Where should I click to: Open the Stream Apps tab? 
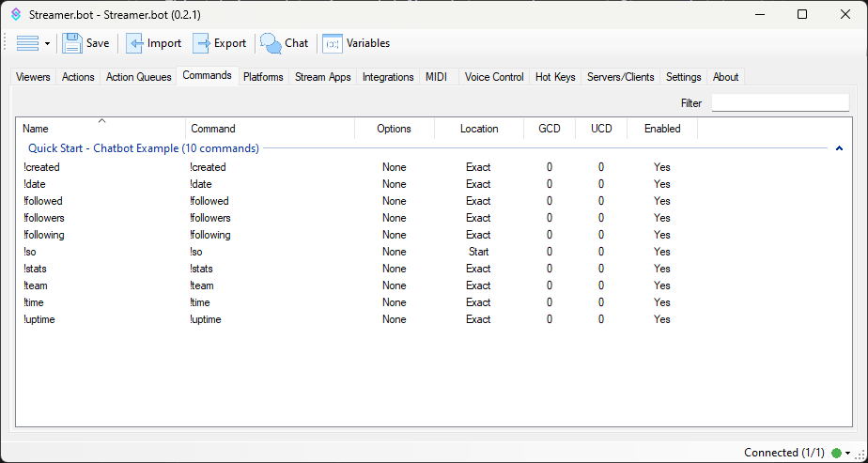(322, 77)
